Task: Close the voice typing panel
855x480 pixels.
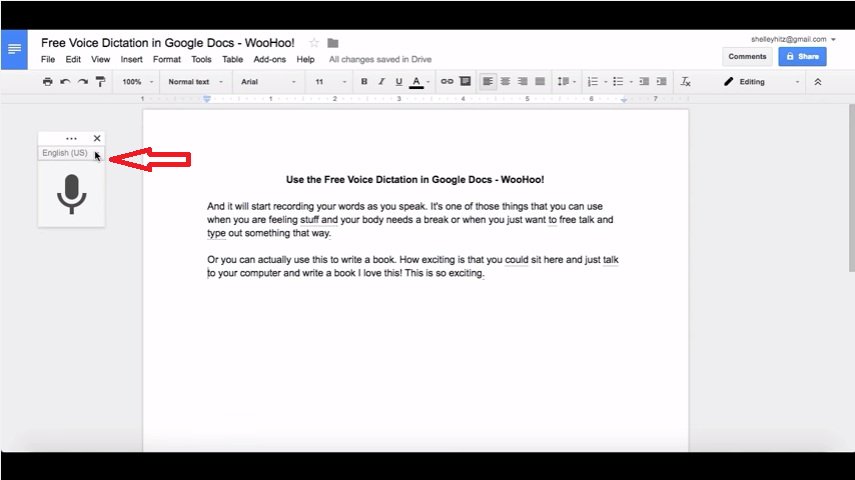Action: 97,139
